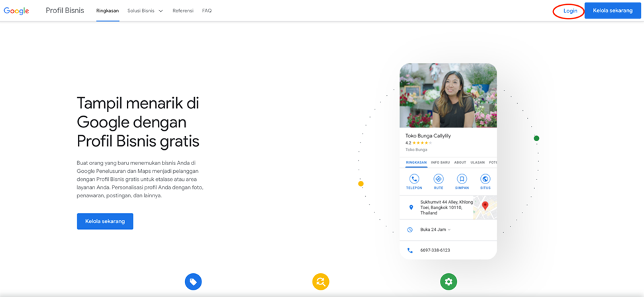Viewport: 644px width, 297px height.
Task: Select the Ulasan tab in phone card
Action: (477, 162)
